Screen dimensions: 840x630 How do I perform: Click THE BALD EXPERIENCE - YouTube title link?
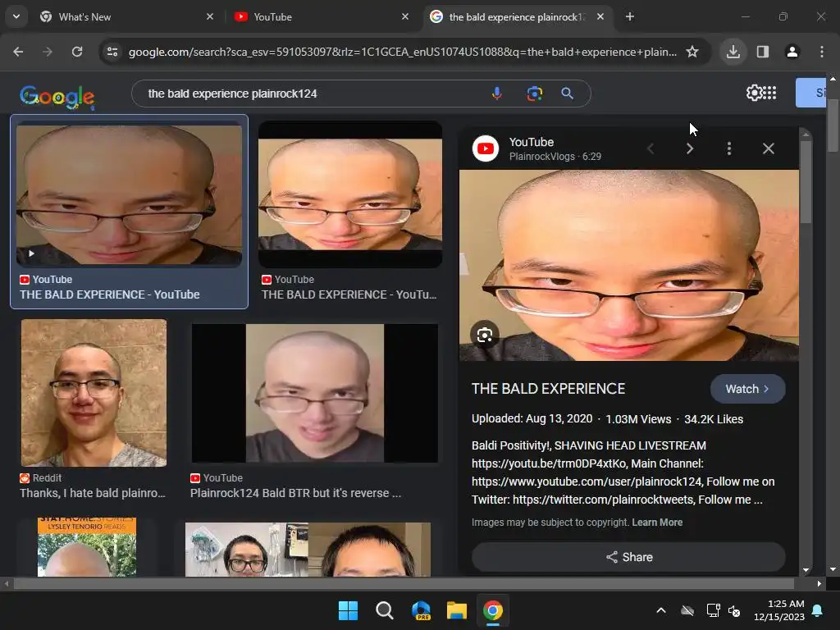[x=110, y=294]
